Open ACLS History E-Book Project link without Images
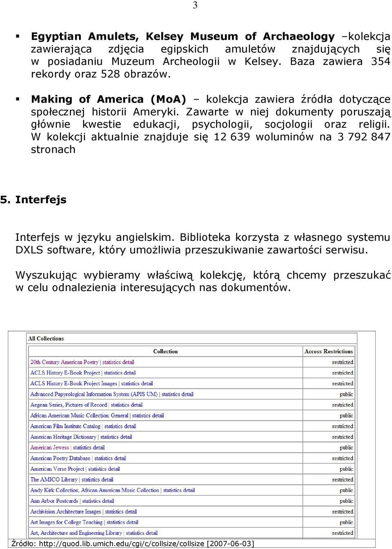 coord(65,373)
